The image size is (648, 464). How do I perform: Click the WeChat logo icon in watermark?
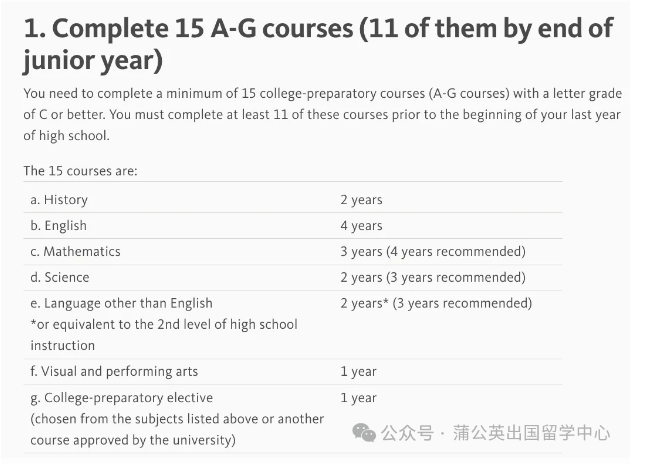click(x=364, y=433)
